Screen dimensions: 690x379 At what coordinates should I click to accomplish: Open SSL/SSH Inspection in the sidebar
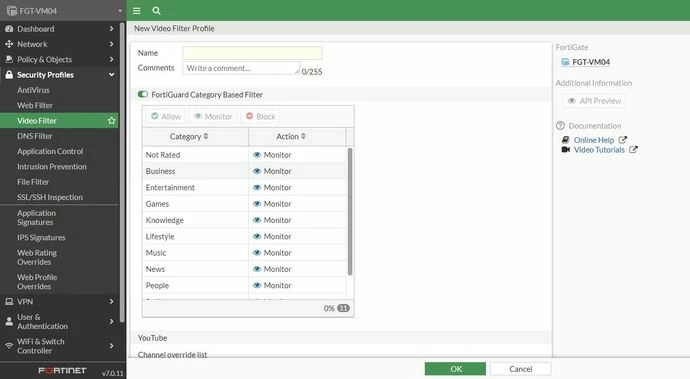click(50, 197)
